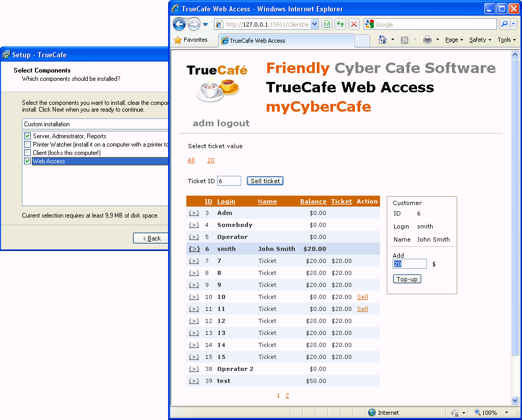Sort table by Ticket column header

point(341,201)
